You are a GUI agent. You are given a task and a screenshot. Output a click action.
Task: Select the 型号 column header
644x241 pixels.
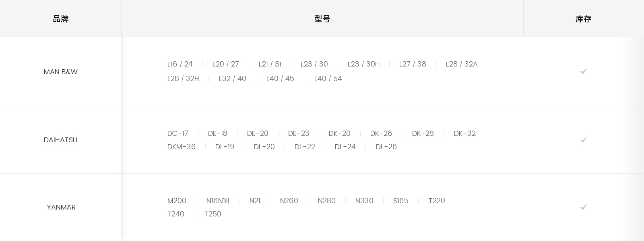322,19
